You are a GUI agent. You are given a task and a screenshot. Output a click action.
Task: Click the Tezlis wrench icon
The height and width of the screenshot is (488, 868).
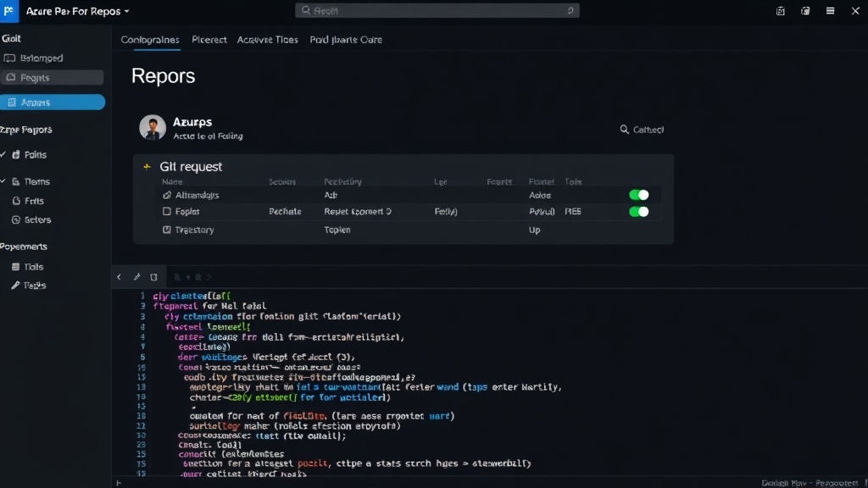(15, 286)
